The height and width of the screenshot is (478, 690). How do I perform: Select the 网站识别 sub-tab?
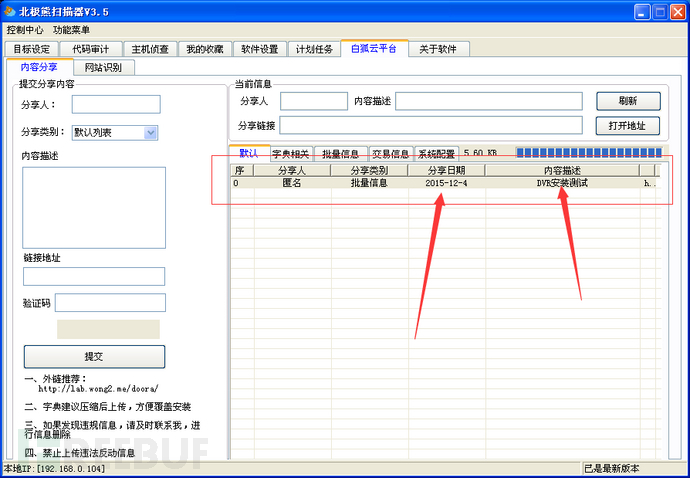click(x=103, y=68)
